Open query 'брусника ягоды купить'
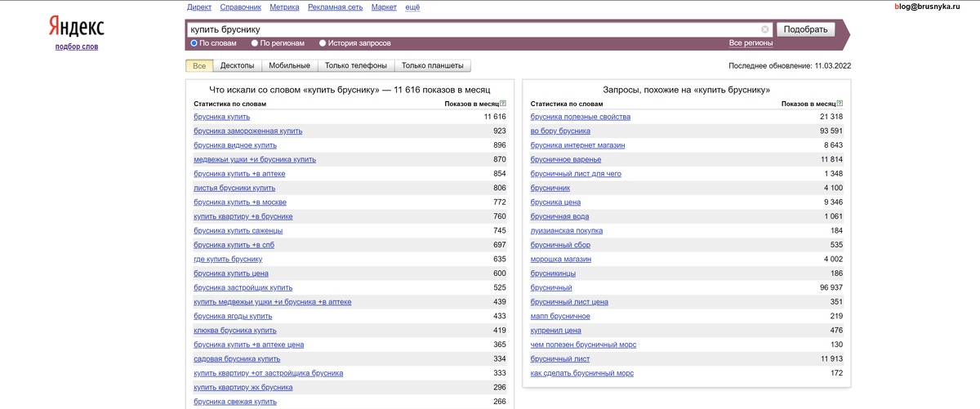This screenshot has height=409, width=980. point(233,316)
